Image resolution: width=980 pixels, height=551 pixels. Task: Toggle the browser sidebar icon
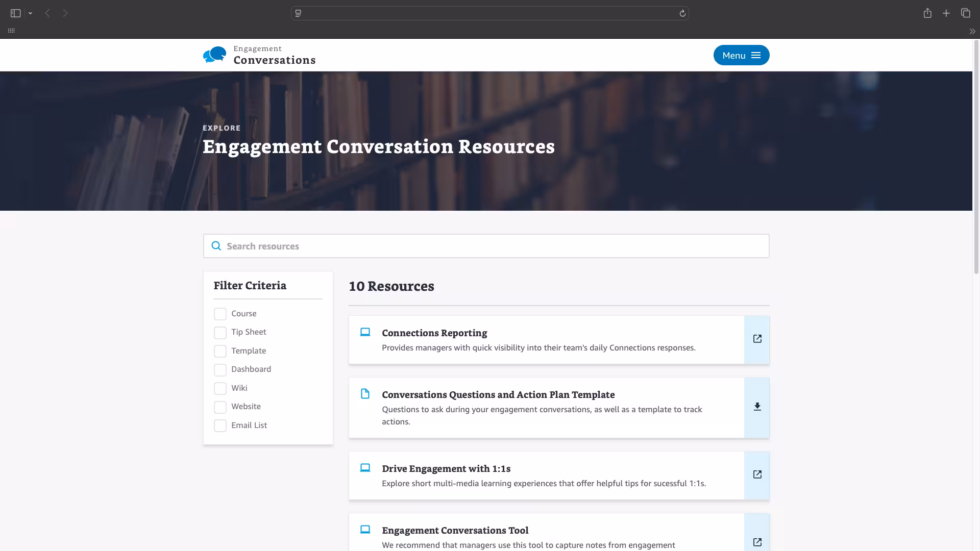tap(15, 13)
